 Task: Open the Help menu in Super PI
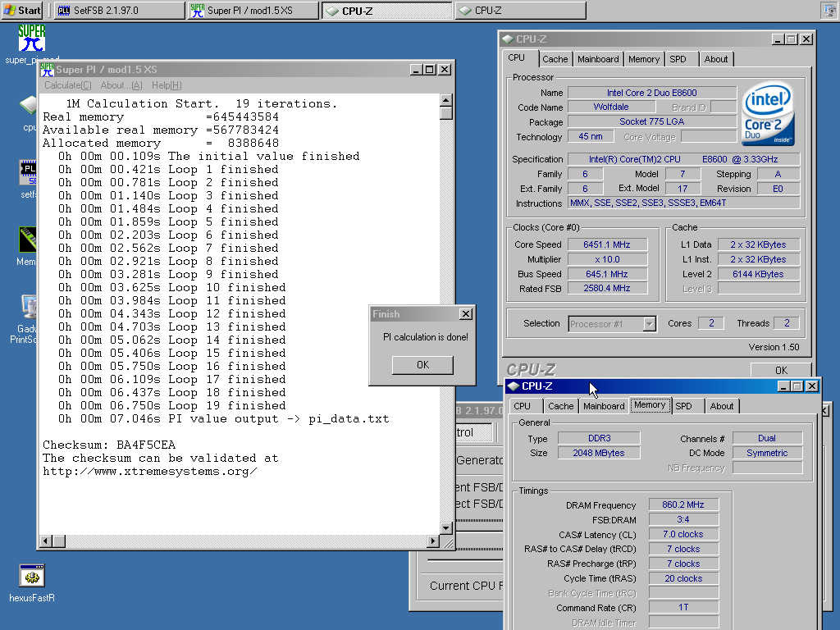pyautogui.click(x=167, y=85)
